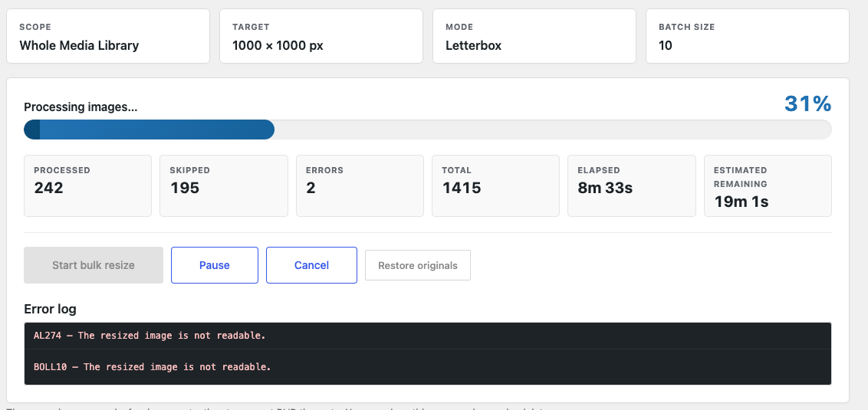The height and width of the screenshot is (410, 868).
Task: Click the blue progress bar
Action: point(149,130)
